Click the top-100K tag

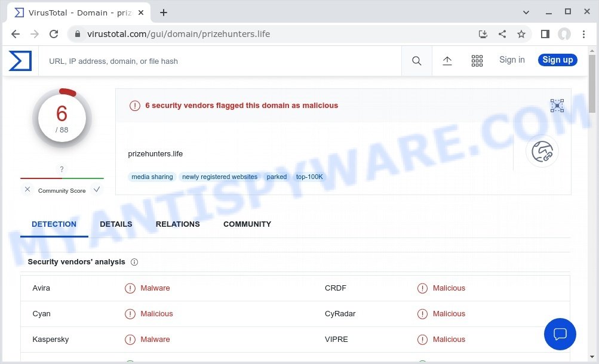coord(309,177)
